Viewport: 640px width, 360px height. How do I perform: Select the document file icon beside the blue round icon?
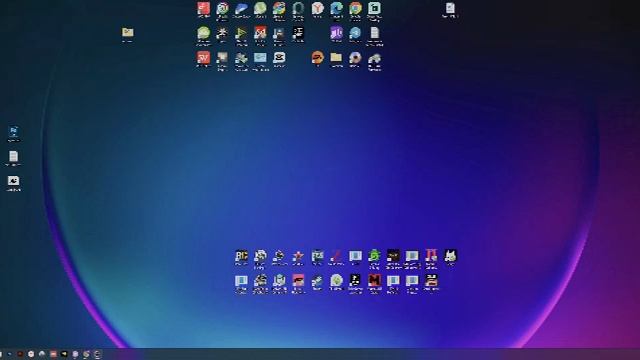point(374,33)
